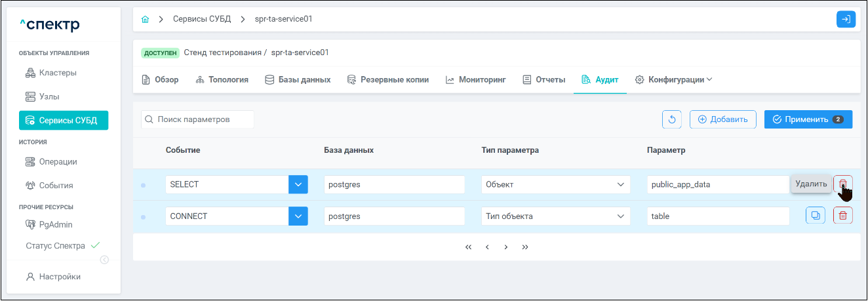Screen dimensions: 868x301
Task: Switch to the Резервные копии tab
Action: (x=388, y=79)
